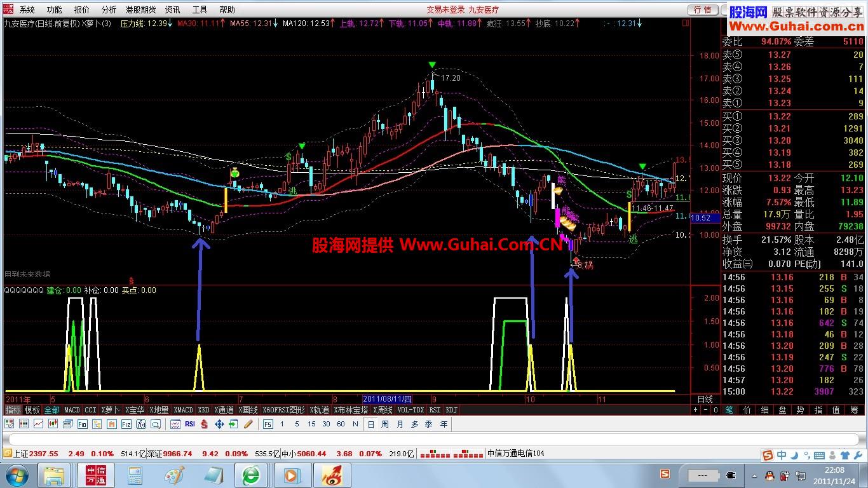Screen dimensions: 868x488
Task: Select the X布林宝塔 indicator tab
Action: tap(351, 410)
